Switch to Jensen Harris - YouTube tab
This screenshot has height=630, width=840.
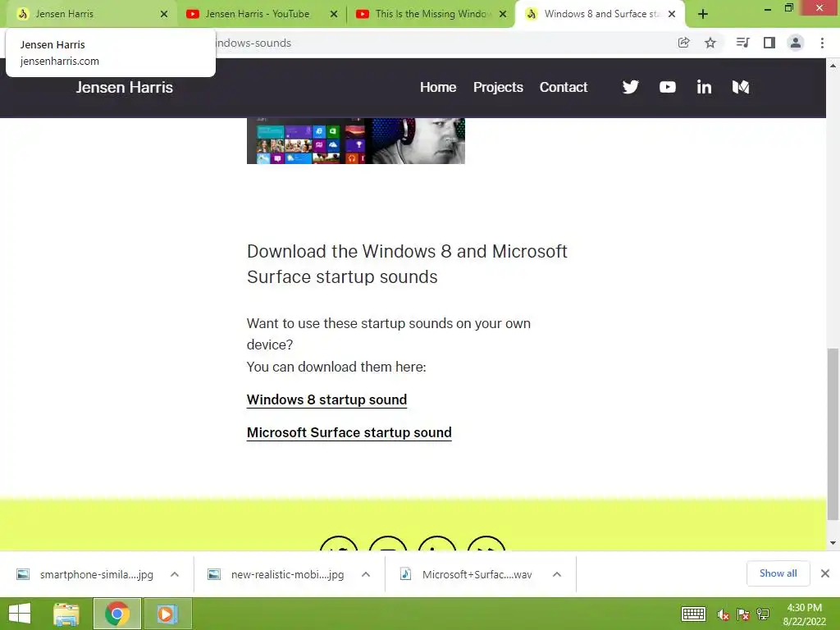click(261, 14)
